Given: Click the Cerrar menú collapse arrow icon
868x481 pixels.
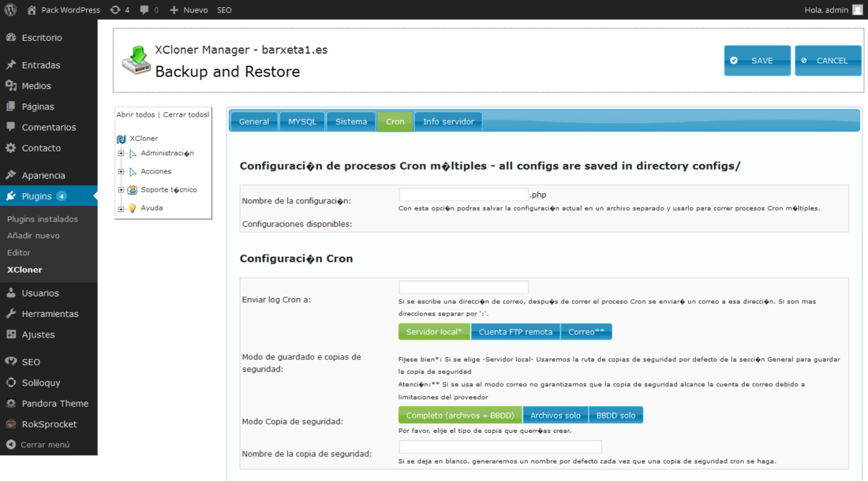Looking at the screenshot, I should [x=11, y=445].
